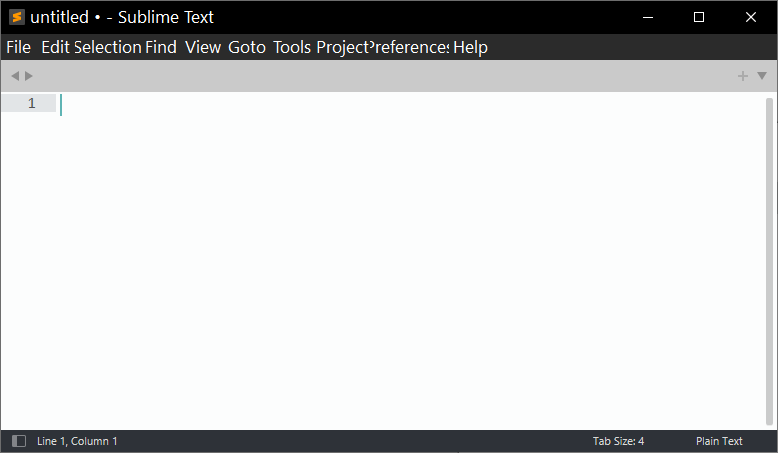Screen dimensions: 778x453
Task: Click the vertical scrollbar on editor right edge
Action: [x=769, y=260]
